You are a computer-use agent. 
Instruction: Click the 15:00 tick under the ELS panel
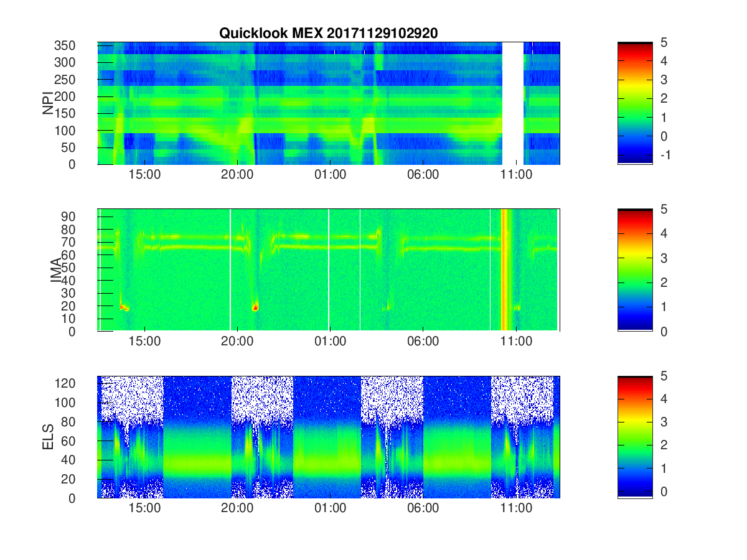tap(144, 508)
